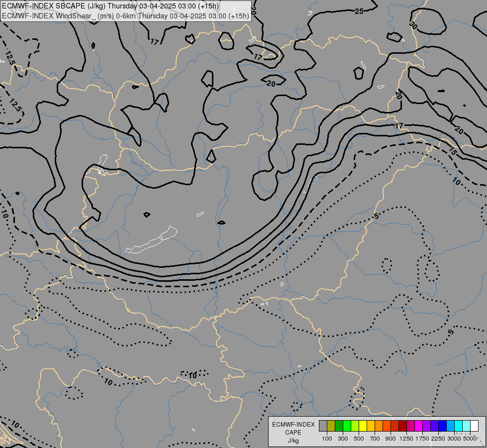This screenshot has width=487, height=448.
Task: Click the contour label 15
Action: pos(453,151)
